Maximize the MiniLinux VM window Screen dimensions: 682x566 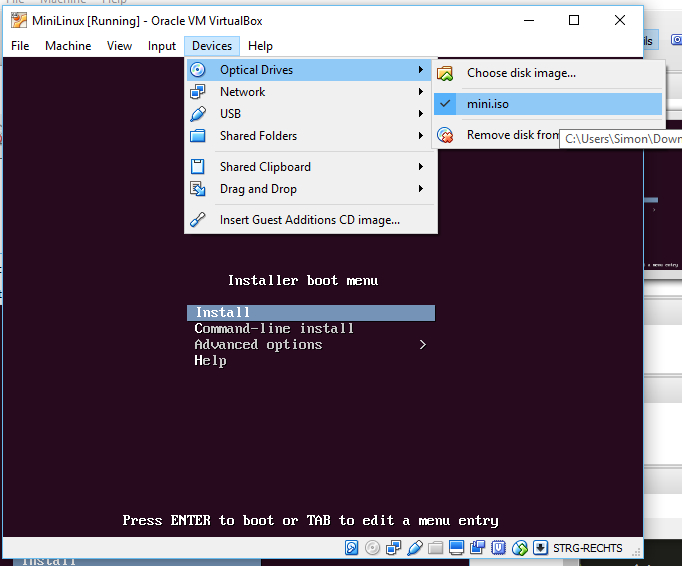click(x=574, y=20)
